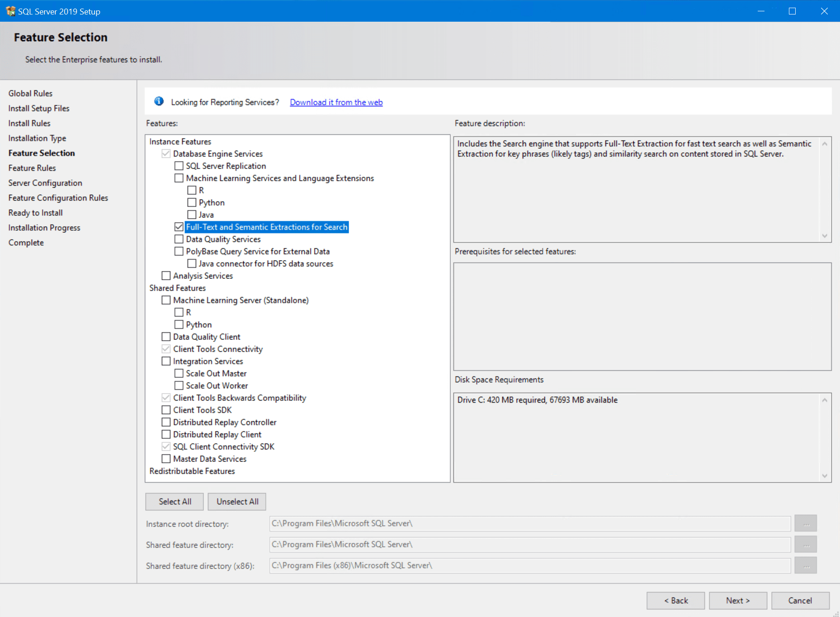Click Next to continue setup
The width and height of the screenshot is (840, 617).
[737, 600]
